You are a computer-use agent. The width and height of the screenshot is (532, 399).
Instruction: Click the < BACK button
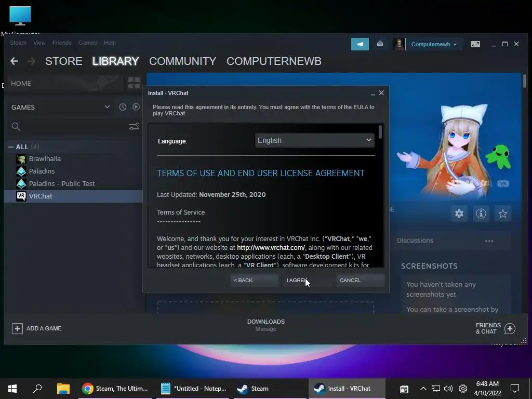click(254, 280)
